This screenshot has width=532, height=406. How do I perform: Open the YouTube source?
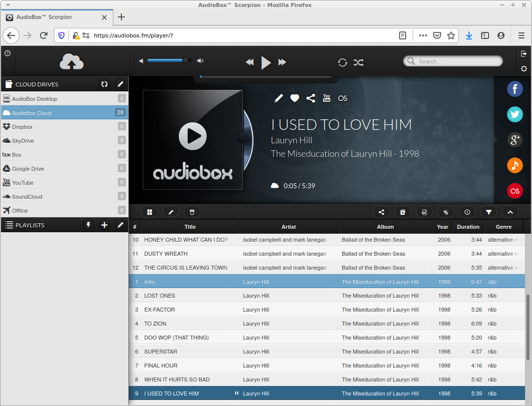(64, 182)
